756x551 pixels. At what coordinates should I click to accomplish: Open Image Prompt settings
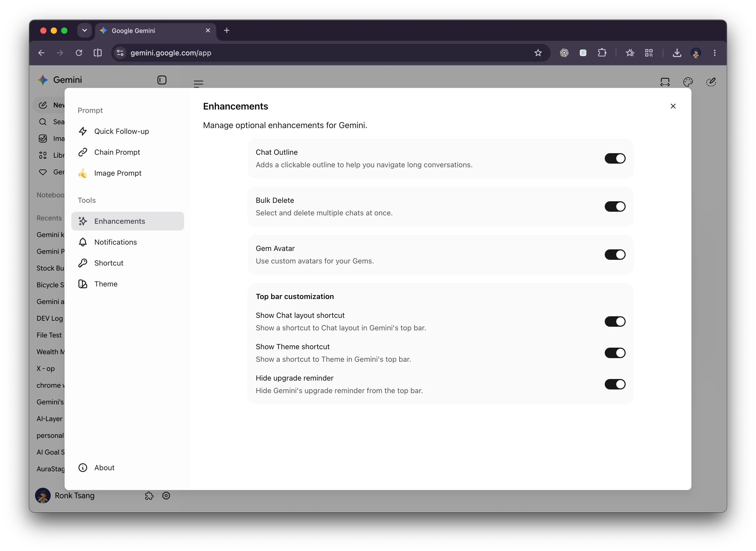pyautogui.click(x=128, y=173)
